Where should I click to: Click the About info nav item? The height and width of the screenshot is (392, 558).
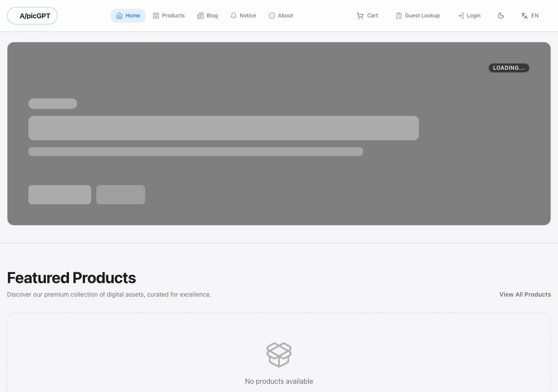[x=281, y=16]
